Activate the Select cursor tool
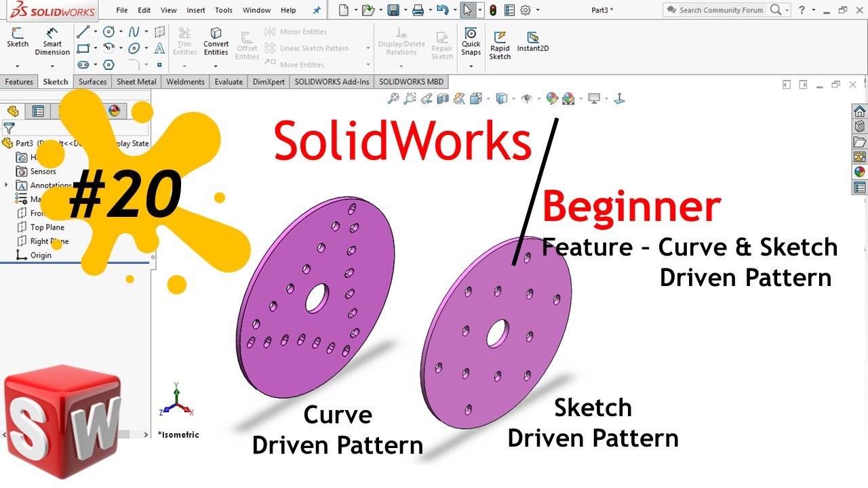 467,10
